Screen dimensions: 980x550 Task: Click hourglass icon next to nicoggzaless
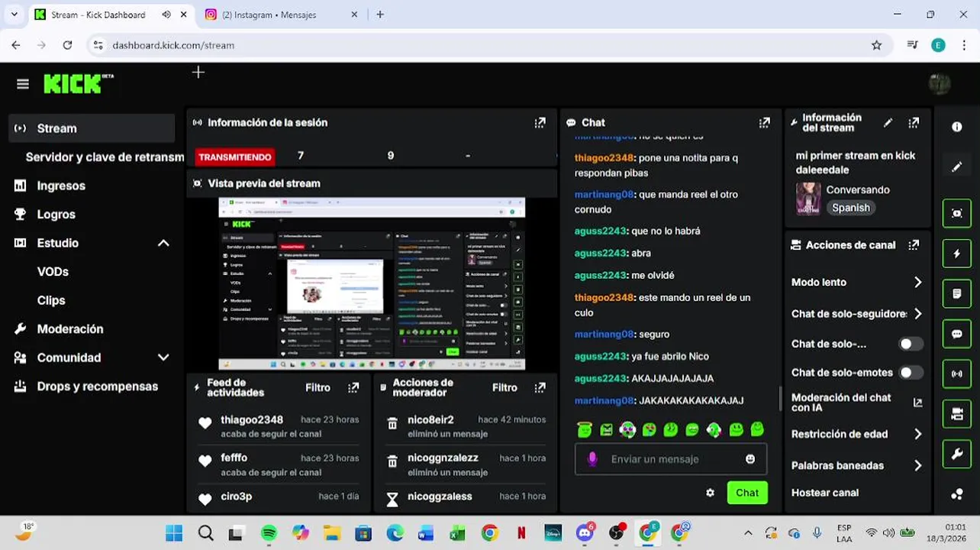[392, 500]
